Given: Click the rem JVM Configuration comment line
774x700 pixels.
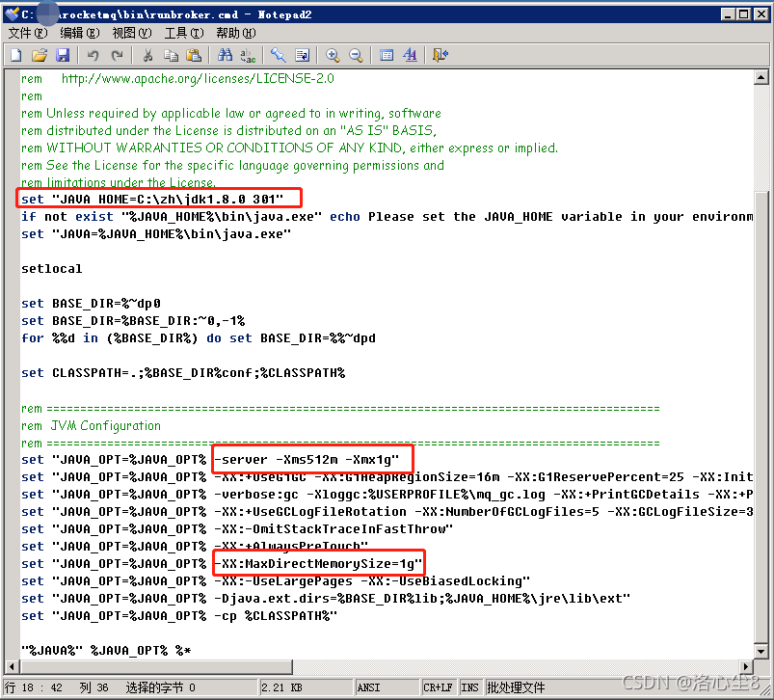Looking at the screenshot, I should tap(91, 425).
